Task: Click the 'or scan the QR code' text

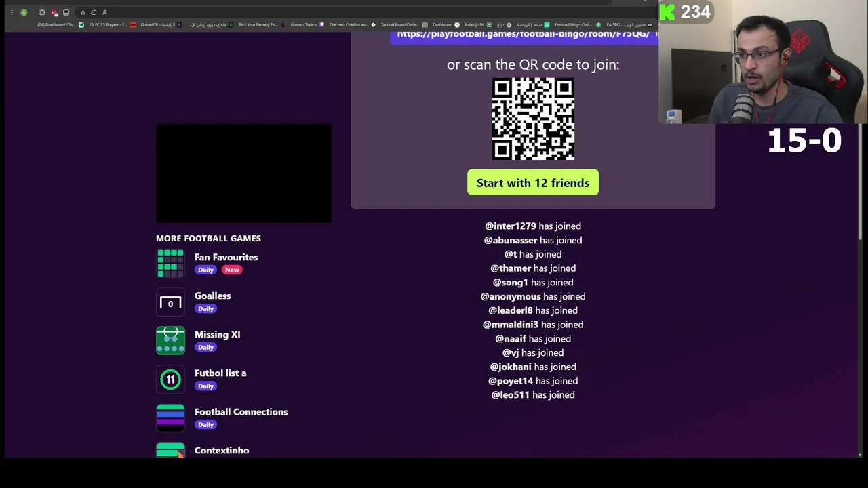Action: click(533, 64)
